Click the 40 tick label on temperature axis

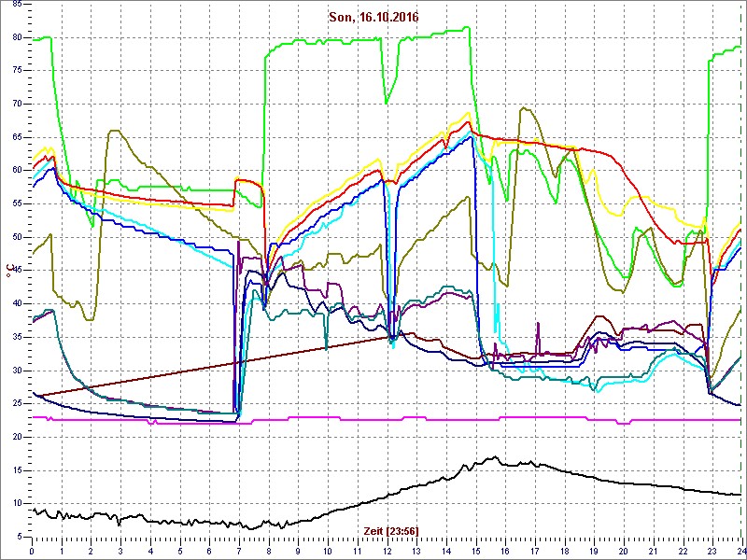(16, 304)
